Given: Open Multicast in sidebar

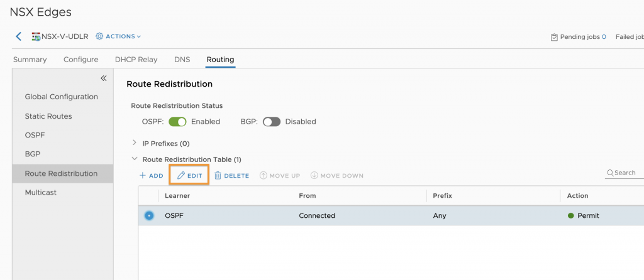Looking at the screenshot, I should coord(41,192).
